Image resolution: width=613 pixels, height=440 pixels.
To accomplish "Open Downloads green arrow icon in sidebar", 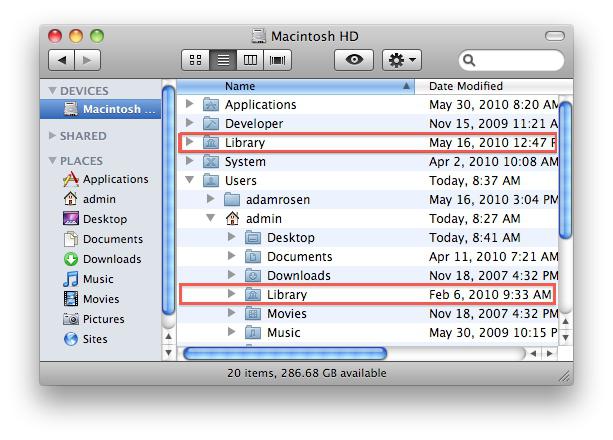I will (x=71, y=259).
